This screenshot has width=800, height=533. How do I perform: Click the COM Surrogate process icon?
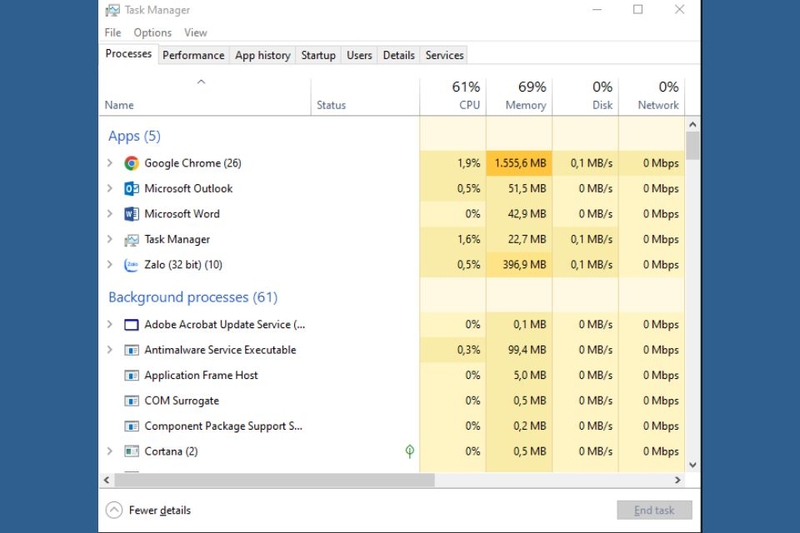(131, 401)
